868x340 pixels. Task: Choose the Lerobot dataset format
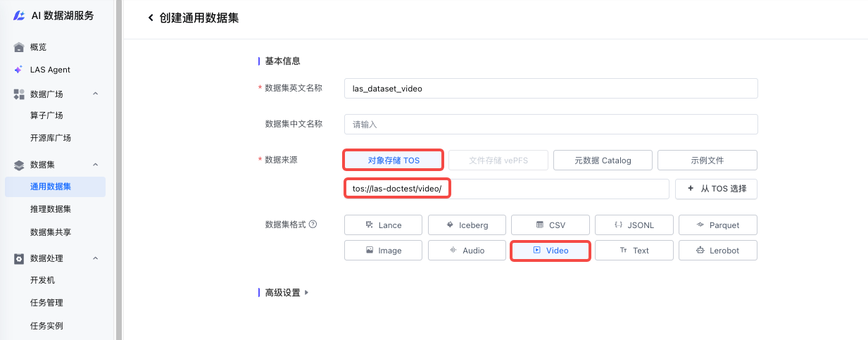point(717,251)
